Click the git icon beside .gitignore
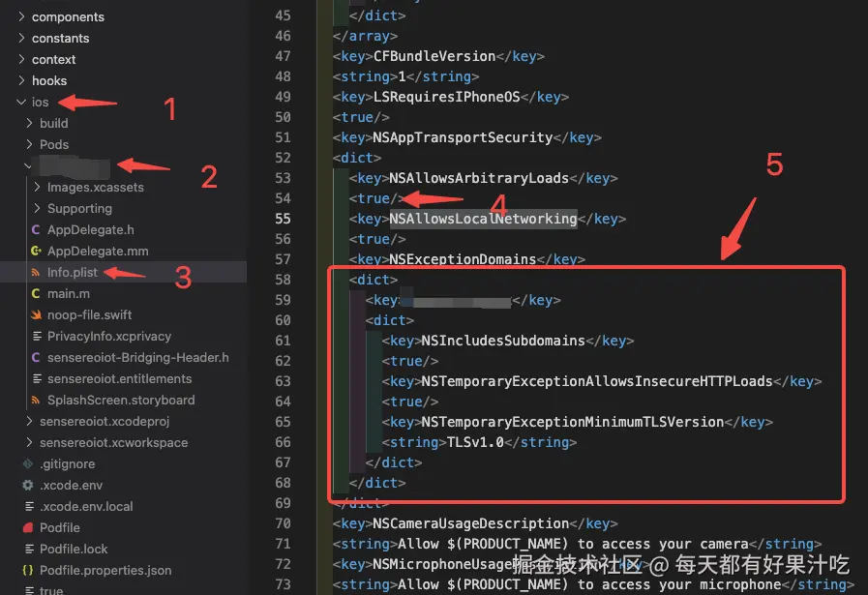The width and height of the screenshot is (868, 595). [x=28, y=463]
